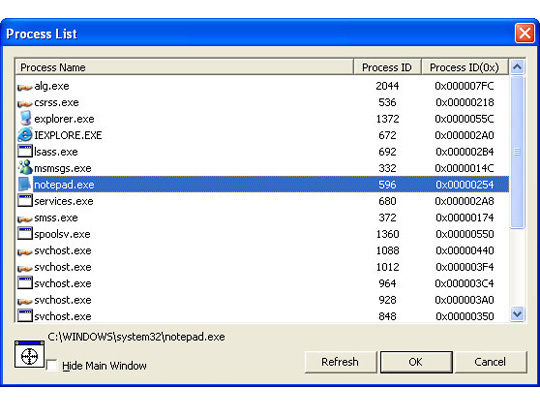This screenshot has width=540, height=405.
Task: Select the msmsgs.exe process name
Action: 63,168
